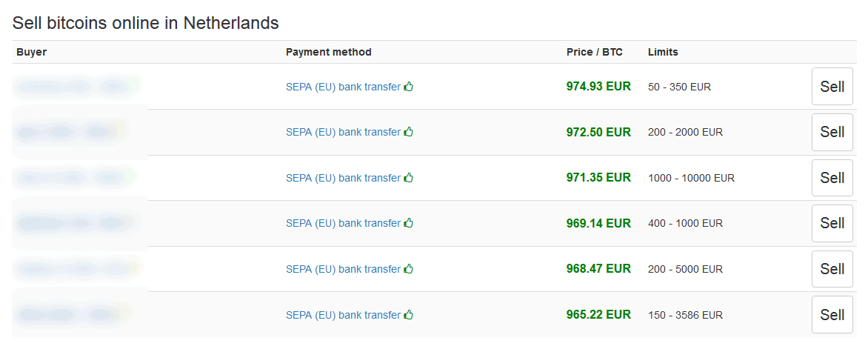
Task: Click Sell for the 965.22 EUR offer
Action: pos(832,315)
